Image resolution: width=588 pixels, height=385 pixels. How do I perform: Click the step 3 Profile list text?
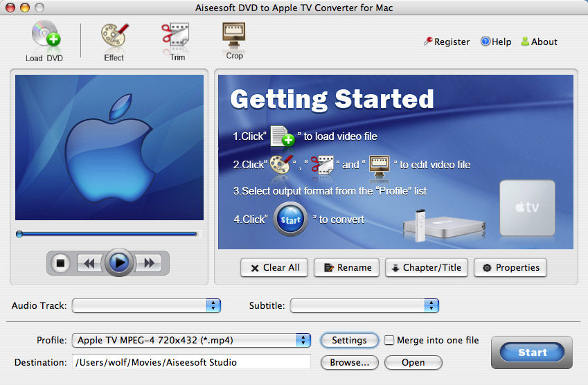[330, 191]
